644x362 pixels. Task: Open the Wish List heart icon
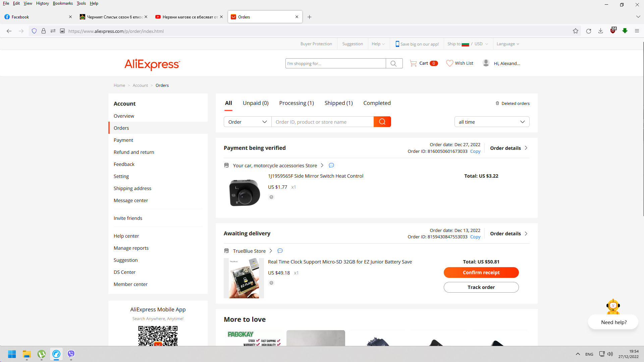(449, 63)
